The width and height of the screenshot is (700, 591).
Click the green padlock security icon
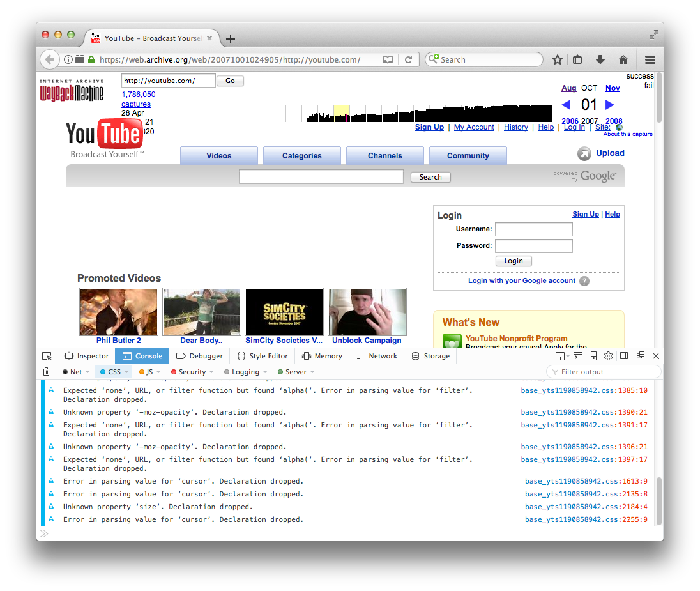(x=91, y=59)
